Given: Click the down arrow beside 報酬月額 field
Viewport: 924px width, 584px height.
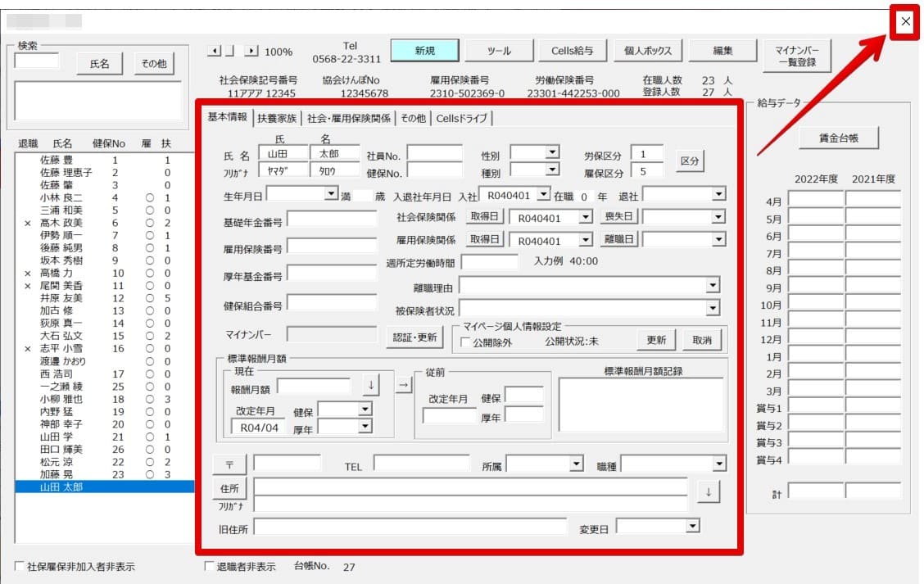Looking at the screenshot, I should 371,386.
